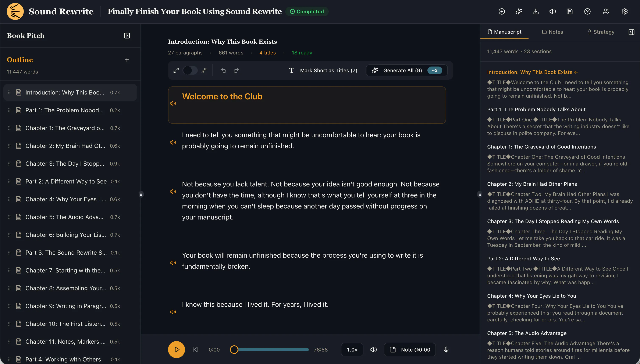Switch to the Strategy tab
This screenshot has height=364, width=640.
coord(601,32)
